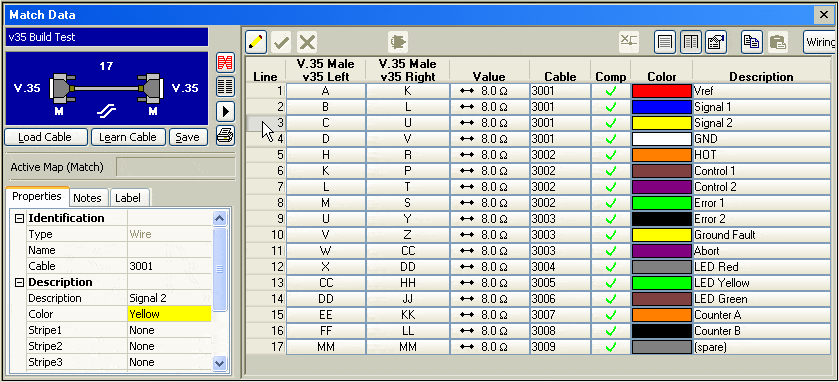Click the Active Map (Match) field
This screenshot has width=839, height=382.
click(x=176, y=167)
